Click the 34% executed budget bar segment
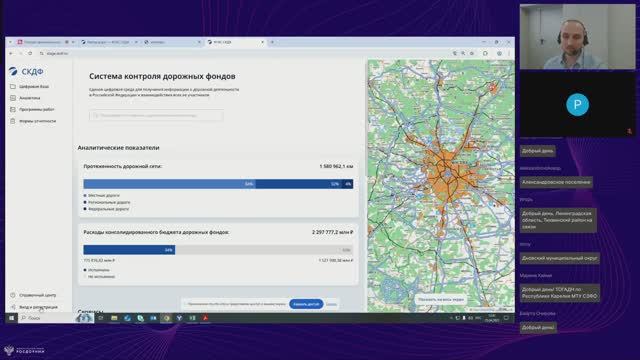 129,250
